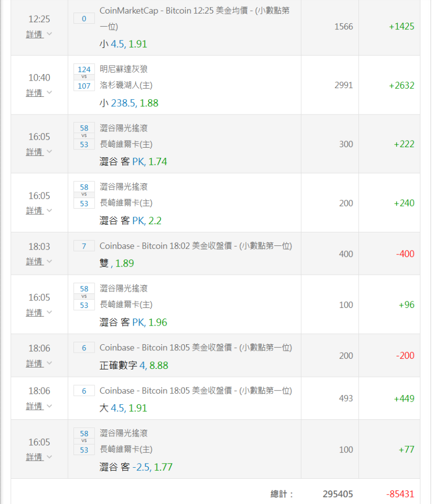Click the 124 vs 107 score box
The image size is (433, 504).
coord(84,78)
